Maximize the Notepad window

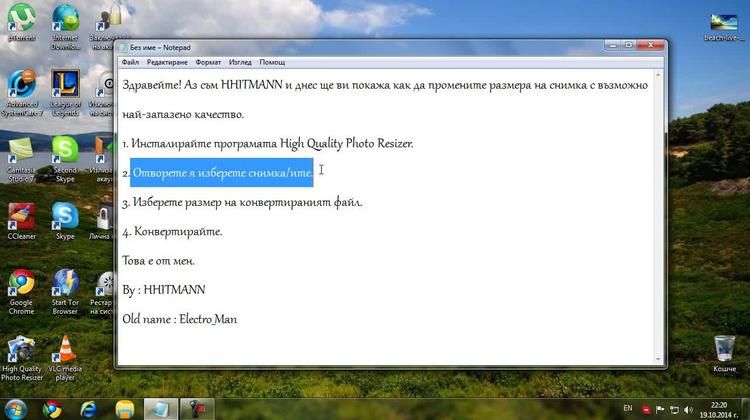point(629,45)
